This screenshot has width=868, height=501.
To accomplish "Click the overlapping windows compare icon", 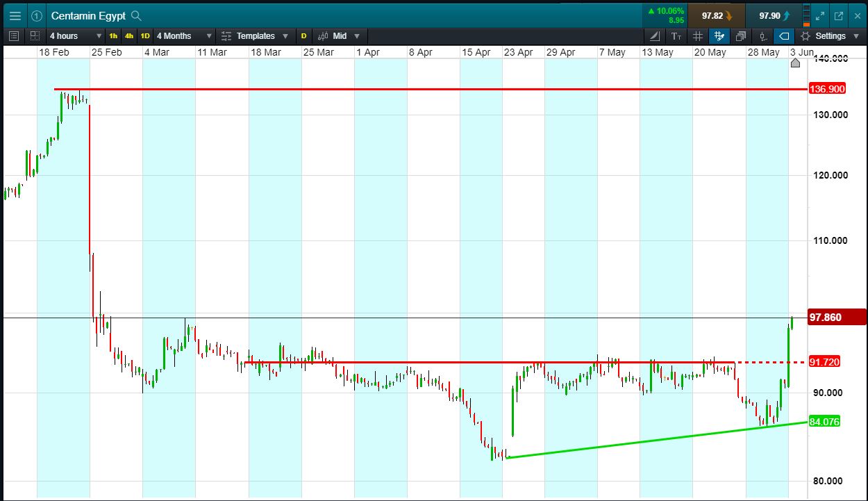I will [741, 35].
